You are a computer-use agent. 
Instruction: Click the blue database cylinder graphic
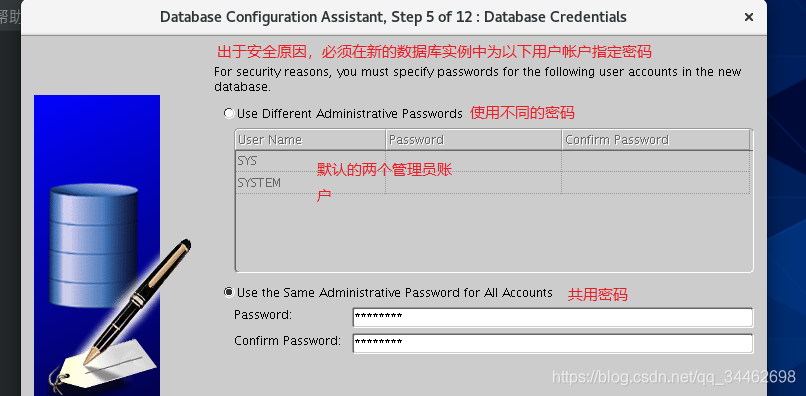coord(94,244)
